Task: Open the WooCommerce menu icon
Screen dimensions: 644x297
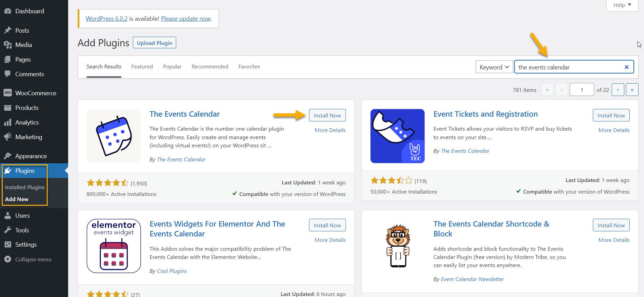Action: (x=8, y=93)
